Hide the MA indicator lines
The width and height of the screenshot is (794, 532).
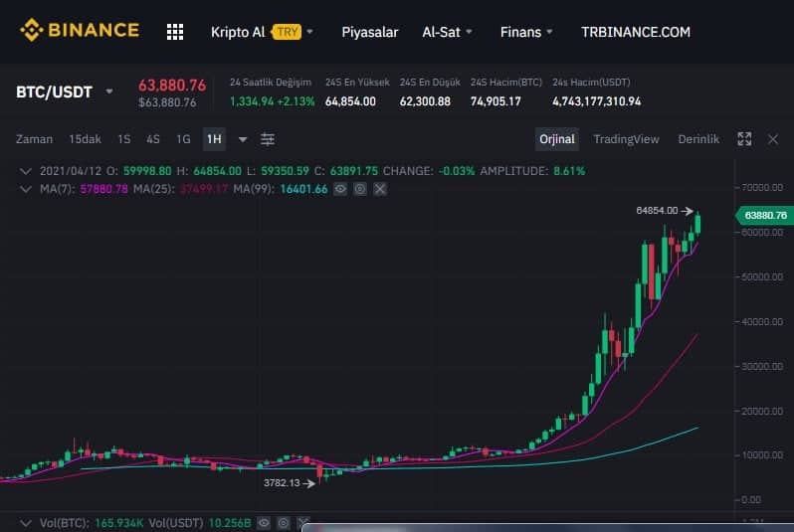coord(341,189)
